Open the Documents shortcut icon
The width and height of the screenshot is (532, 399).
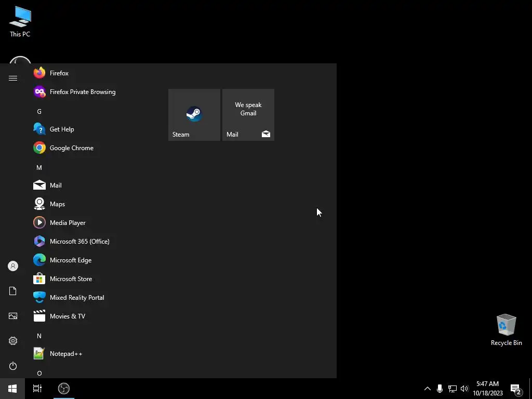pos(13,291)
